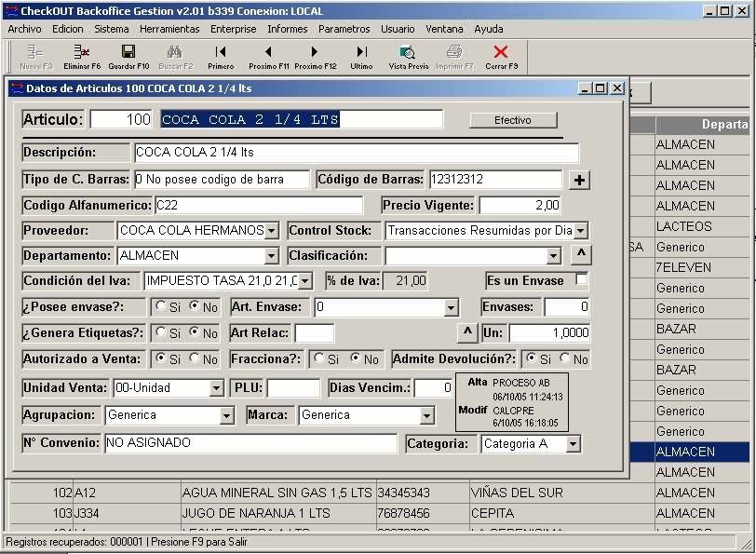Image resolution: width=756 pixels, height=554 pixels.
Task: Select the AGUA MINERAL SIN GAS 1,5 LTS row
Action: point(380,493)
